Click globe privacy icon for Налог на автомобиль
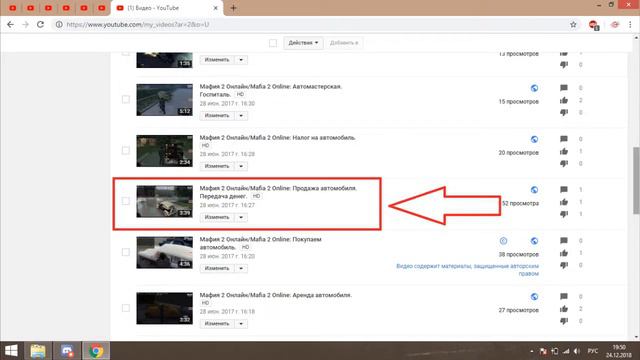 (534, 139)
